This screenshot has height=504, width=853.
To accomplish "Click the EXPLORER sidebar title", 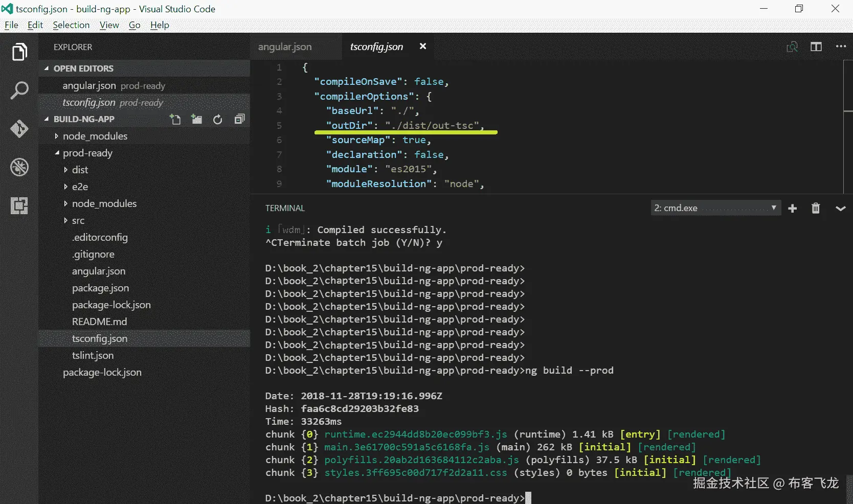I will [73, 47].
